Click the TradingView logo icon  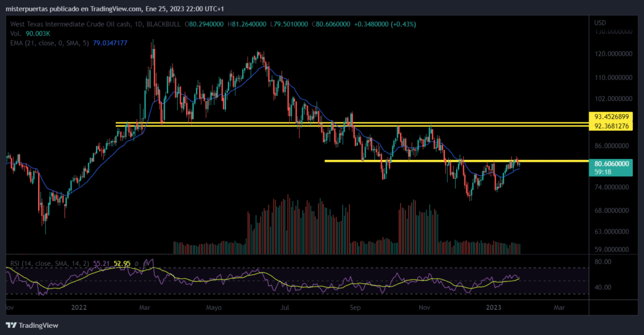coord(11,325)
